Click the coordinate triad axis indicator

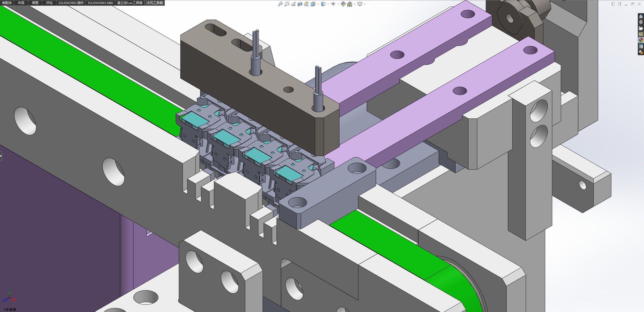[9, 297]
